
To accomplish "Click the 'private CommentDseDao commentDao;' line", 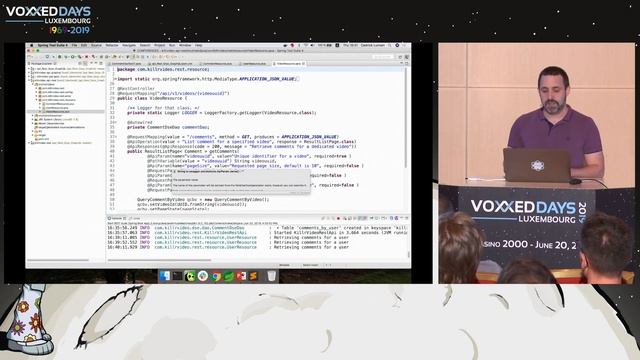I will [168, 127].
